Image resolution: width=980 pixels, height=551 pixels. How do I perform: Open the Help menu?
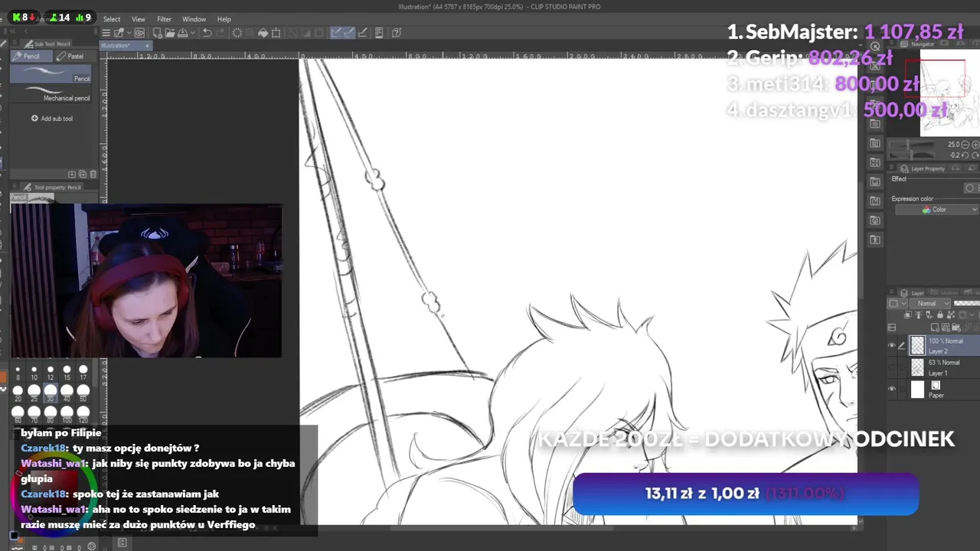224,19
